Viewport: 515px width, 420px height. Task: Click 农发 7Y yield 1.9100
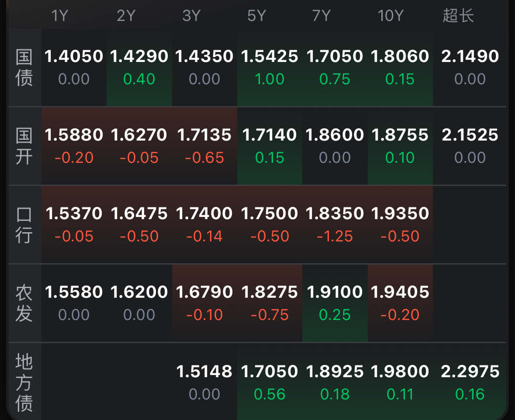point(335,292)
